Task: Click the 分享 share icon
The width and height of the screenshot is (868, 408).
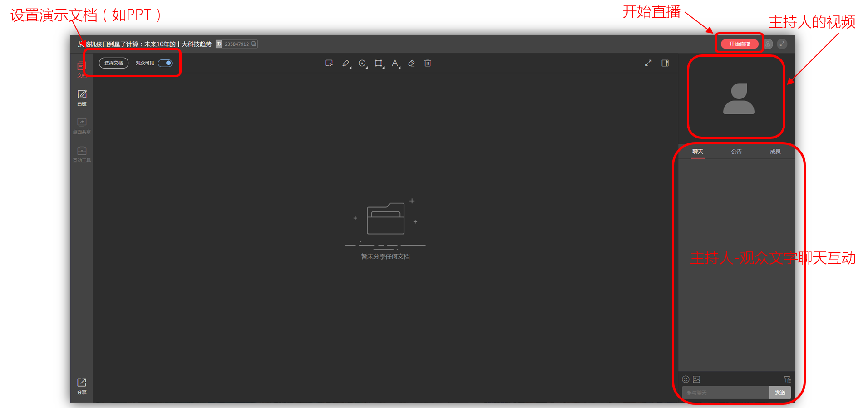Action: point(82,386)
